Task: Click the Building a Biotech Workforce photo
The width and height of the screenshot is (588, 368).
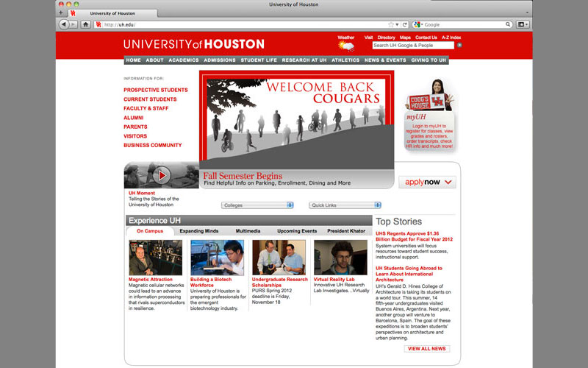Action: 217,258
